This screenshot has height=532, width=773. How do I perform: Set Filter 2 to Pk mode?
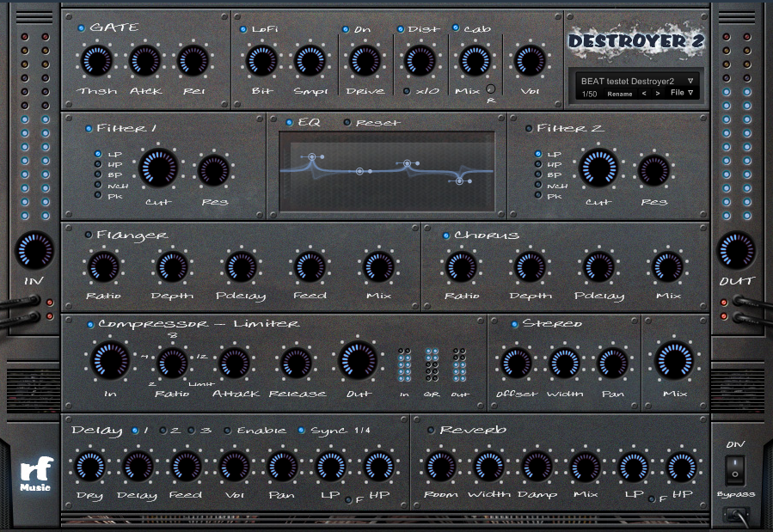coord(538,195)
